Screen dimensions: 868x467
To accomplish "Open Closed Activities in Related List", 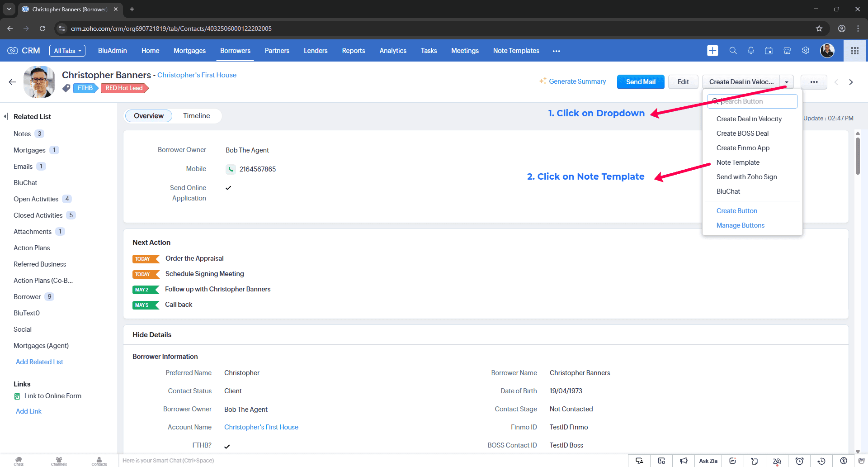I will coord(38,215).
